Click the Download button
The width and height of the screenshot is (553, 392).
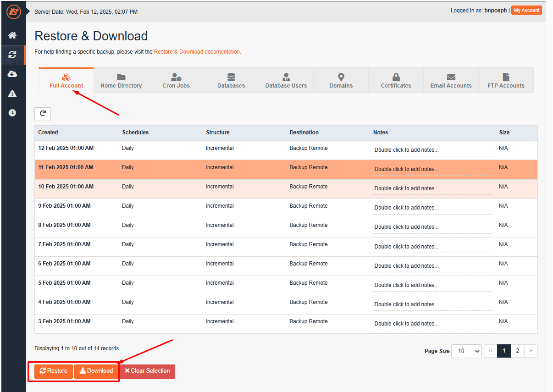tap(96, 371)
